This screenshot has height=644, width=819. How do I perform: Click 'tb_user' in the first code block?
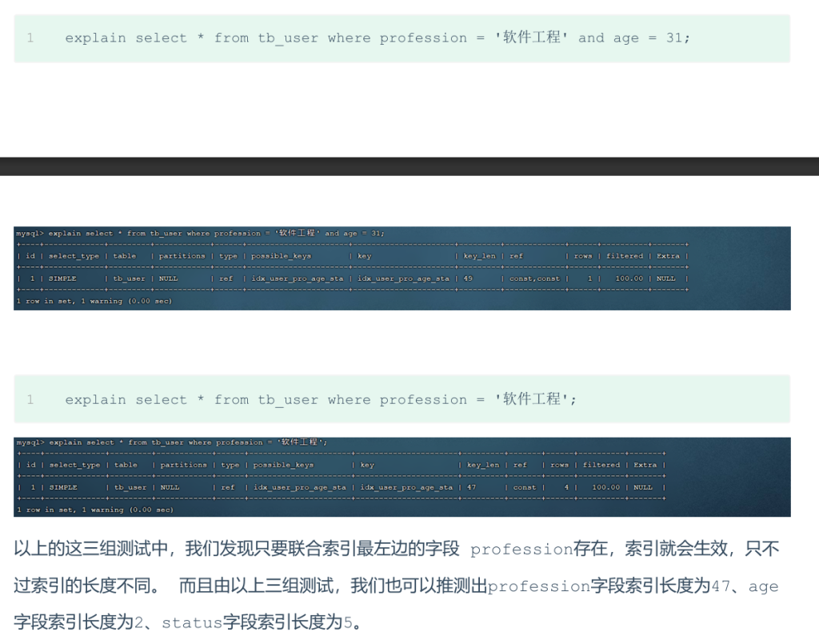[x=288, y=38]
